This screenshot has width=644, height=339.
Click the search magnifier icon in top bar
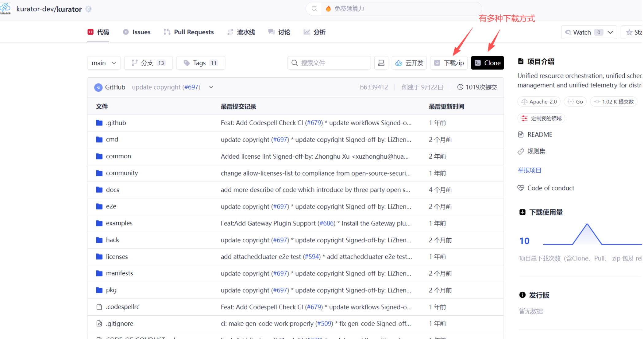(314, 9)
